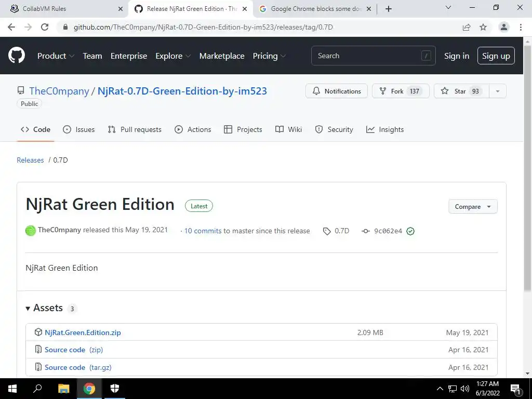Bookmark this page with star icon
The image size is (532, 399).
tap(483, 27)
